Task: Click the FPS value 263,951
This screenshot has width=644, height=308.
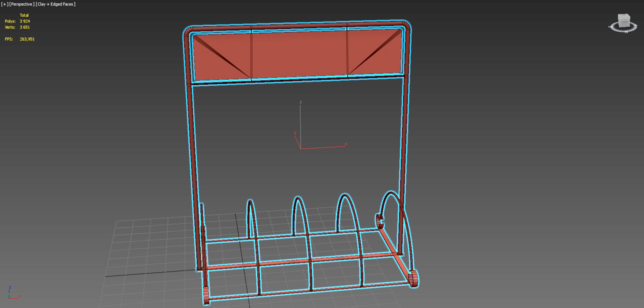Action: coord(27,39)
